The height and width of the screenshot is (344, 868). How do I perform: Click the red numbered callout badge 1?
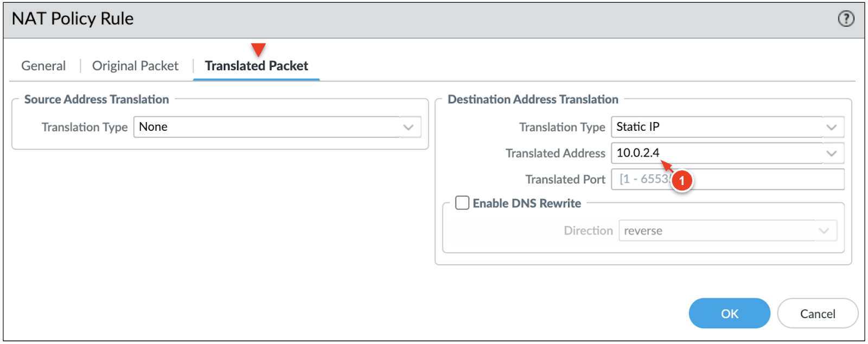coord(682,181)
